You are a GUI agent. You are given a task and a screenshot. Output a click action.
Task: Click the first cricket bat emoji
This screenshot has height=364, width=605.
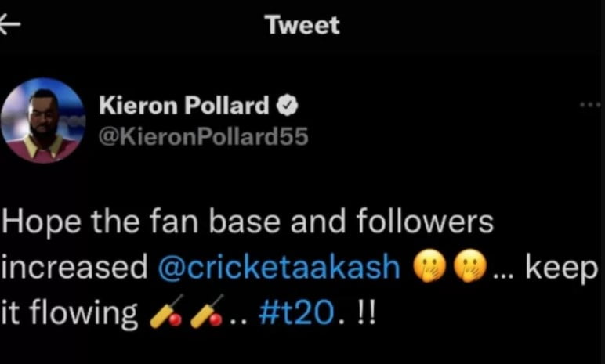point(164,312)
